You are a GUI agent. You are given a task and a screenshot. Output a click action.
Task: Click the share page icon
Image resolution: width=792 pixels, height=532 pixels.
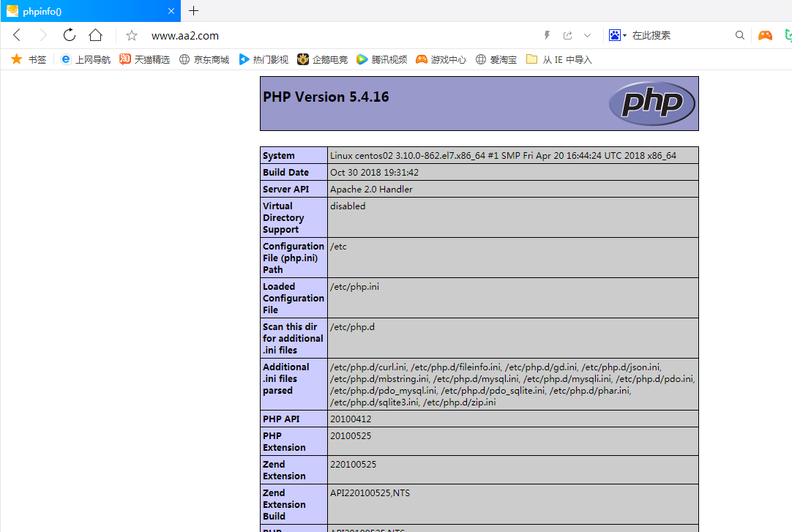pos(568,35)
